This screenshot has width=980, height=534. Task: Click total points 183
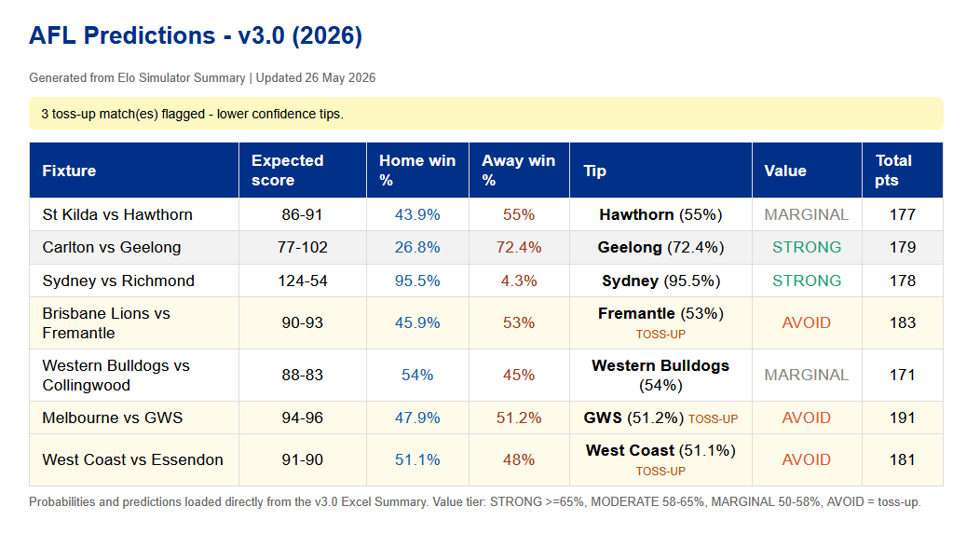pyautogui.click(x=903, y=322)
